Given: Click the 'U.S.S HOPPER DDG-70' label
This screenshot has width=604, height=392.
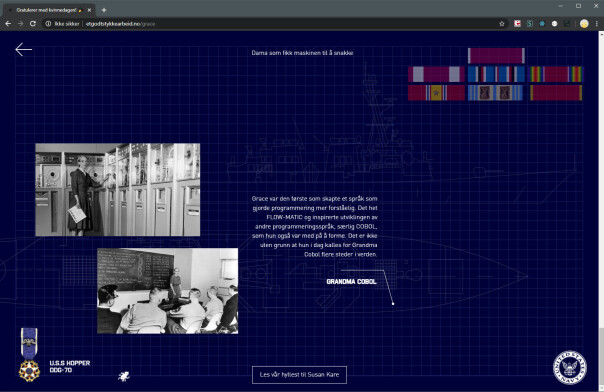Looking at the screenshot, I should [70, 367].
